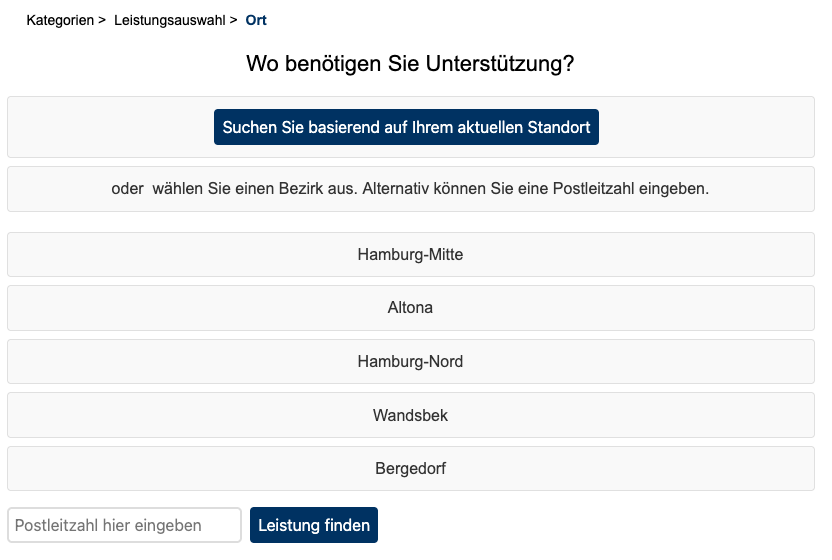Click the Kategorien breadcrumb link
Screen dimensions: 832x560
coord(59,20)
